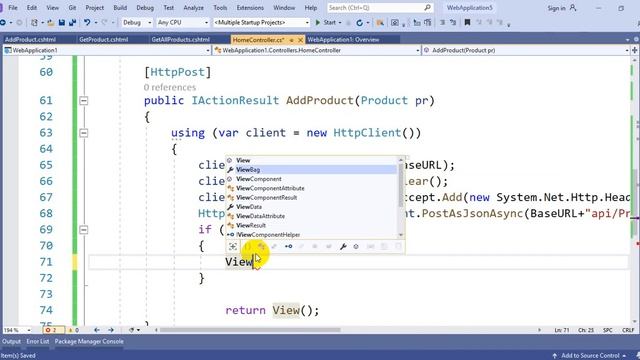The image size is (640, 360).
Task: Open the Debug menu
Action: [145, 8]
